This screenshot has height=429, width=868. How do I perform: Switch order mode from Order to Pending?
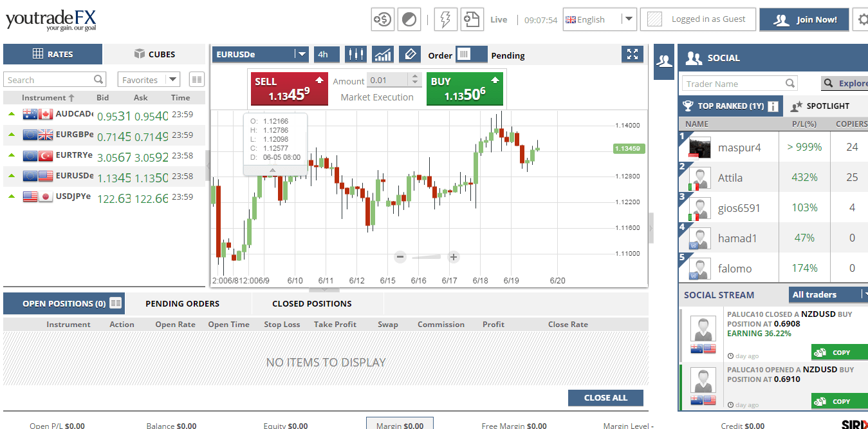(472, 55)
